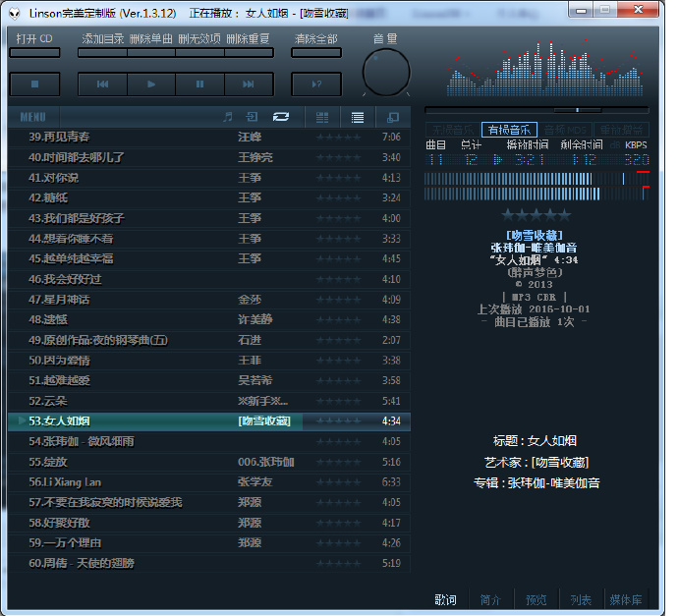The width and height of the screenshot is (678, 616).
Task: Switch to grid view layout icon
Action: point(322,117)
